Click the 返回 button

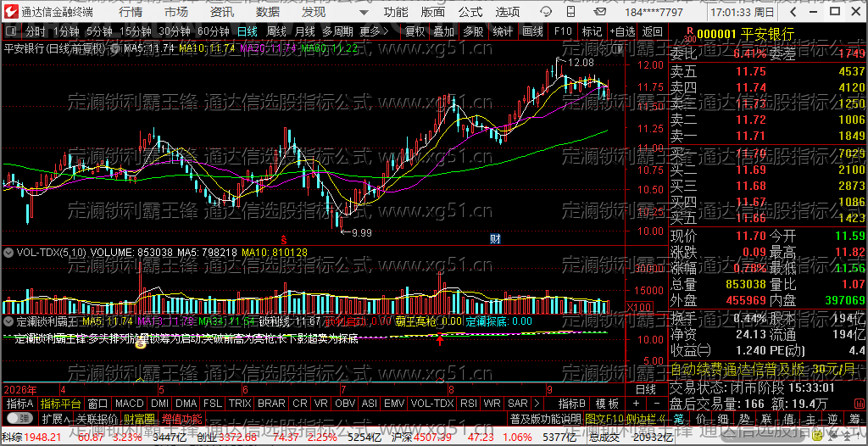click(x=652, y=31)
